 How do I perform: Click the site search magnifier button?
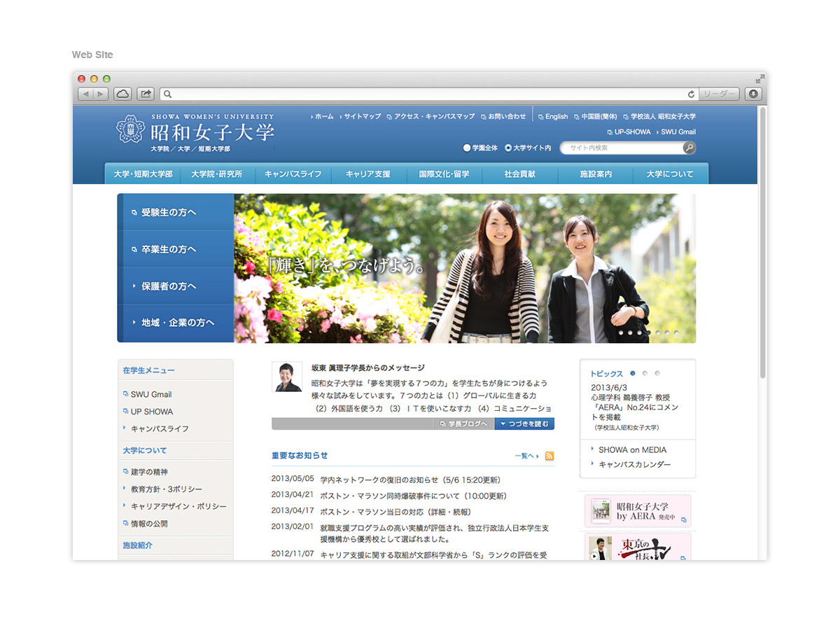[689, 148]
